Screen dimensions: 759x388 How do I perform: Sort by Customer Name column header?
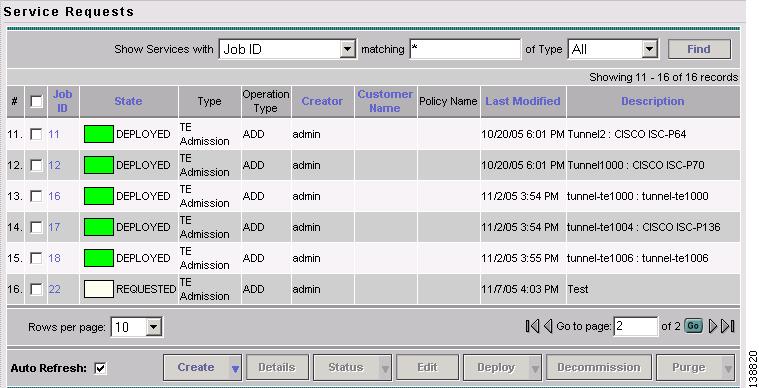tap(385, 101)
